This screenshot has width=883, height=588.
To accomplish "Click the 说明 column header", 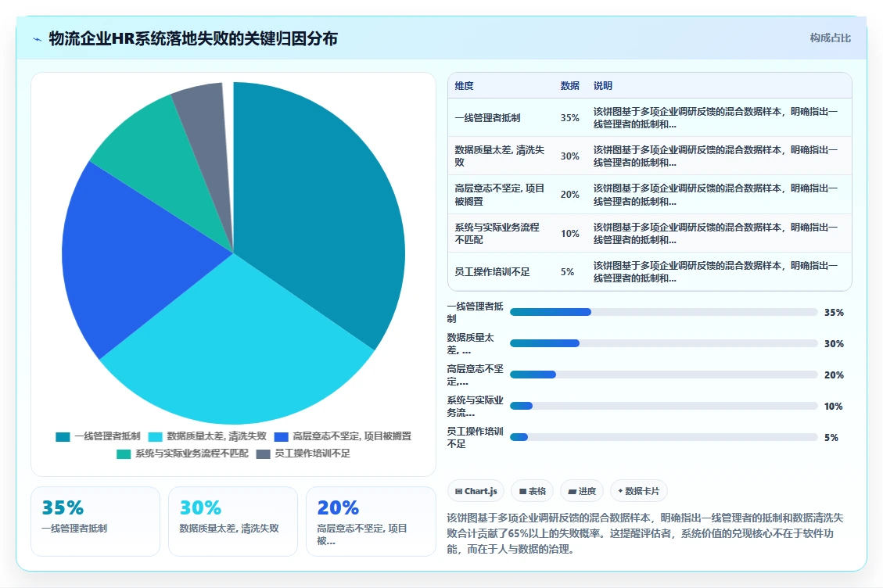I will (602, 85).
